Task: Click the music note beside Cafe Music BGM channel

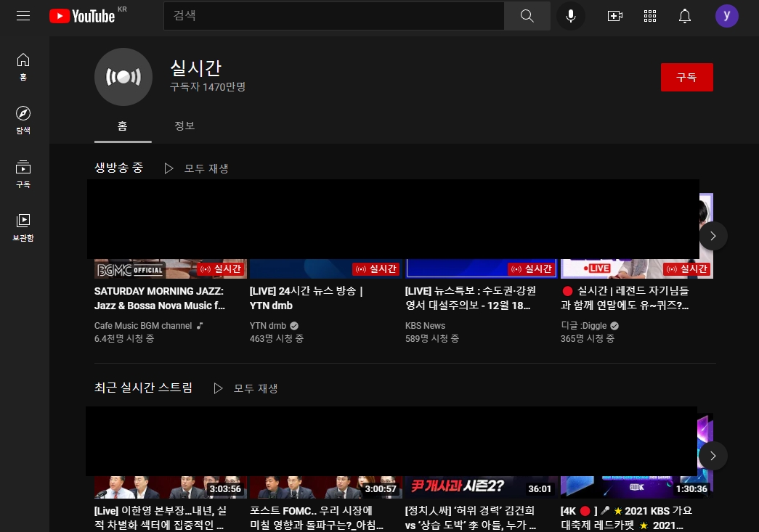Action: (200, 326)
